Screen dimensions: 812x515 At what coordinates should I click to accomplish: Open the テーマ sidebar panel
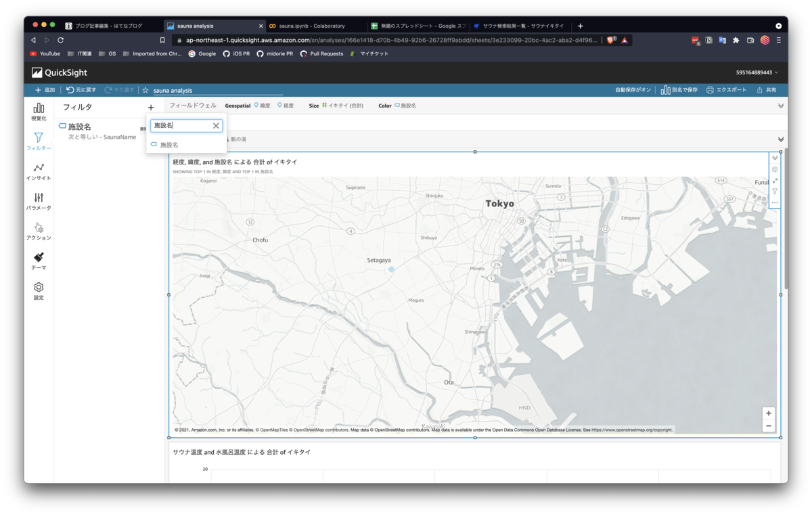[x=39, y=261]
